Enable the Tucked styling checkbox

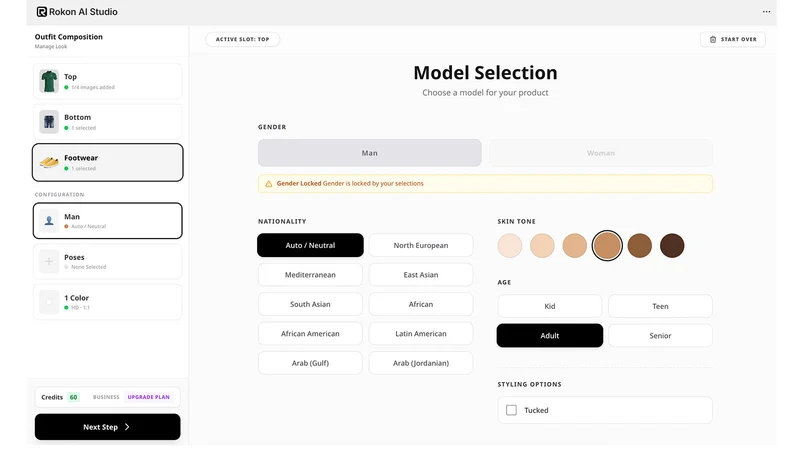511,410
